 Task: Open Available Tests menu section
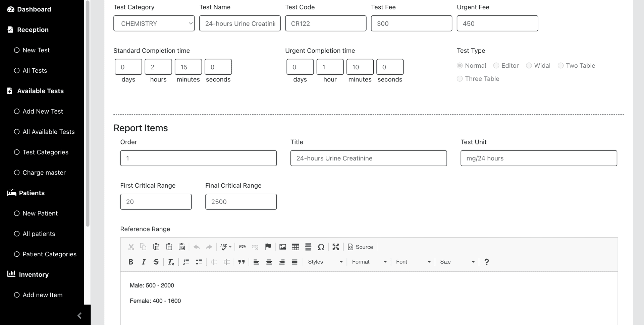click(x=36, y=91)
